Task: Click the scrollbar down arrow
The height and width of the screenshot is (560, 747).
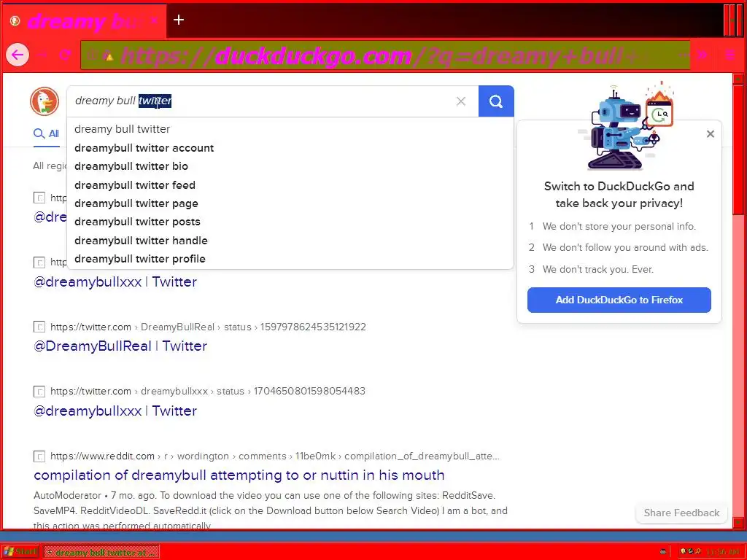Action: (x=738, y=523)
